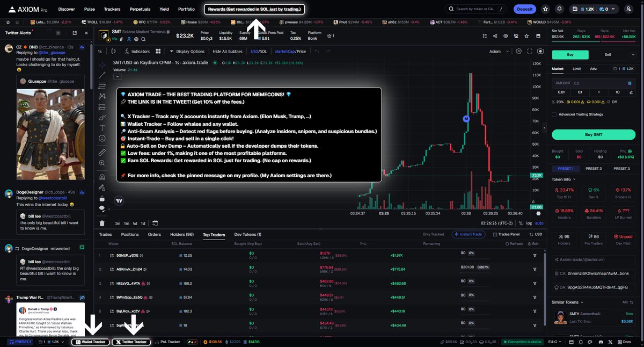Click the search by token field

(x=476, y=9)
